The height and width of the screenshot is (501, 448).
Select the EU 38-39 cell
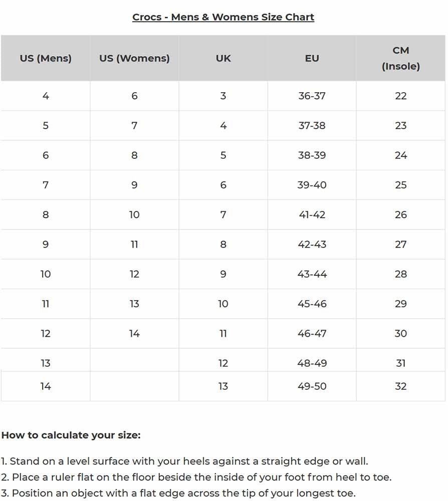click(x=312, y=155)
